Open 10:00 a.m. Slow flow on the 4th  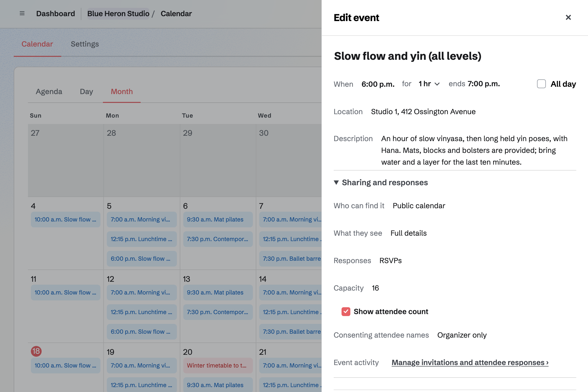65,219
